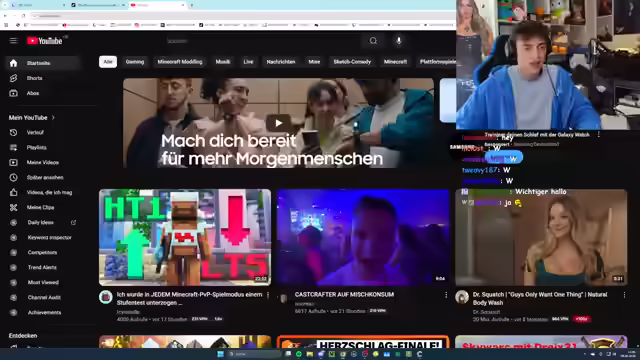Open Shorts in the sidebar

click(43, 78)
